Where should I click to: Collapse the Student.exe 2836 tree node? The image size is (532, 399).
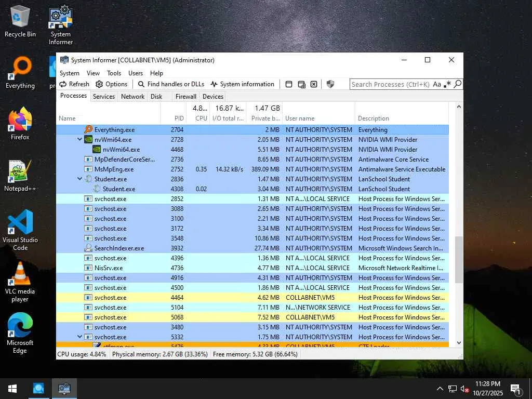[x=79, y=179]
